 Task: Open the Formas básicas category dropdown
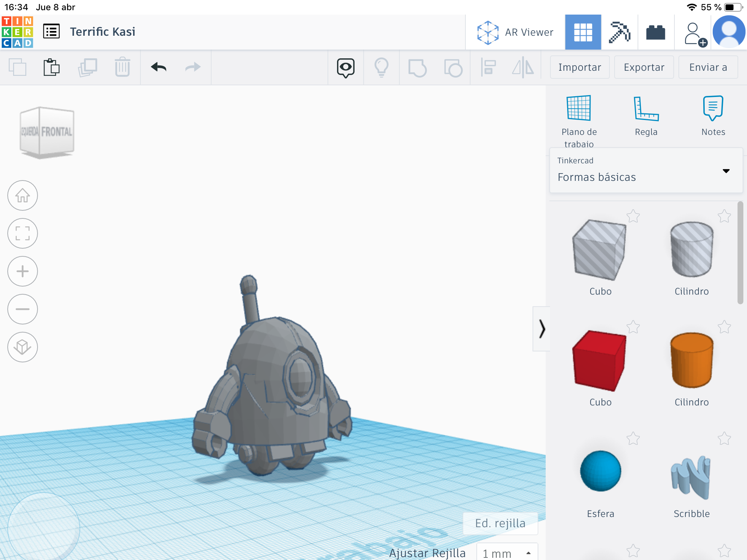tap(726, 171)
